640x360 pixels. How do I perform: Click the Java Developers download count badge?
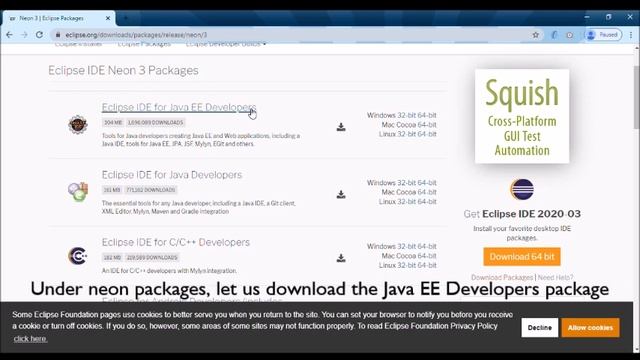[151, 190]
